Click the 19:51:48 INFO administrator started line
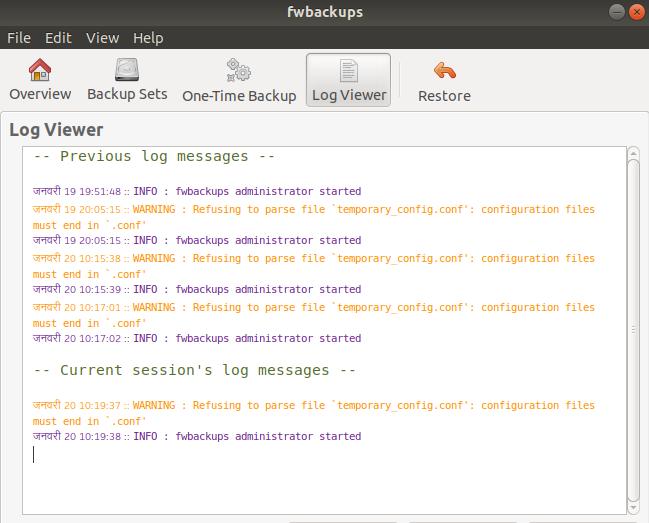This screenshot has height=523, width=649. coord(197,191)
